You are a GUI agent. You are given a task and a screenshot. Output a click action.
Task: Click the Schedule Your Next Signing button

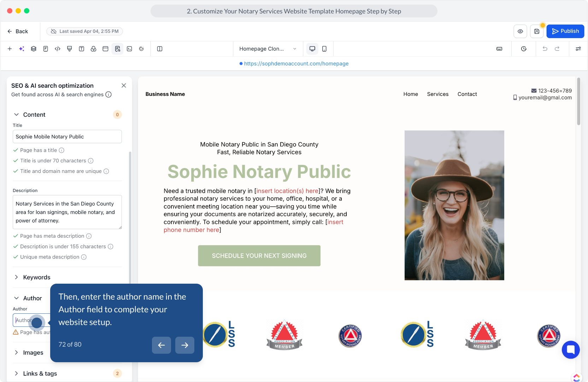[x=259, y=256]
